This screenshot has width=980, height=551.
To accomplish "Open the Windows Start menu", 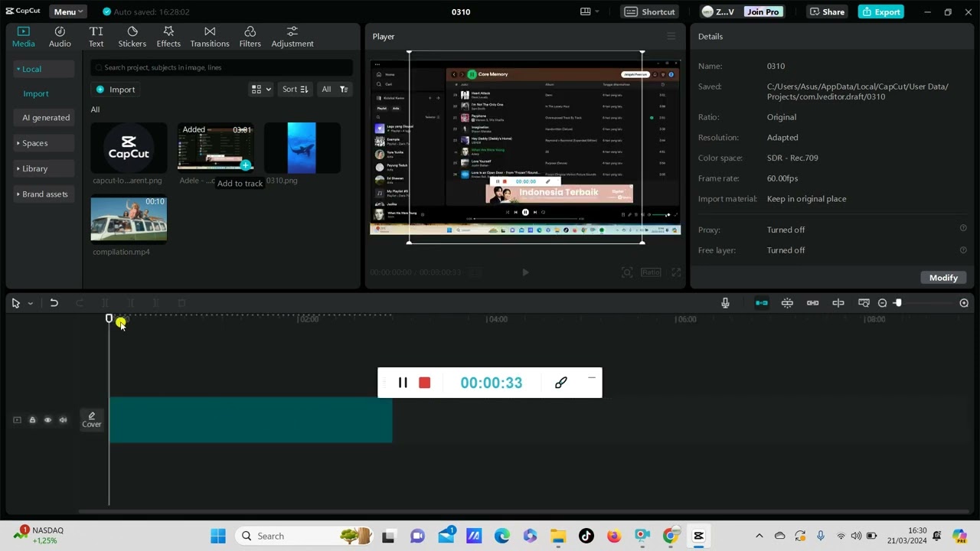I will pyautogui.click(x=218, y=536).
